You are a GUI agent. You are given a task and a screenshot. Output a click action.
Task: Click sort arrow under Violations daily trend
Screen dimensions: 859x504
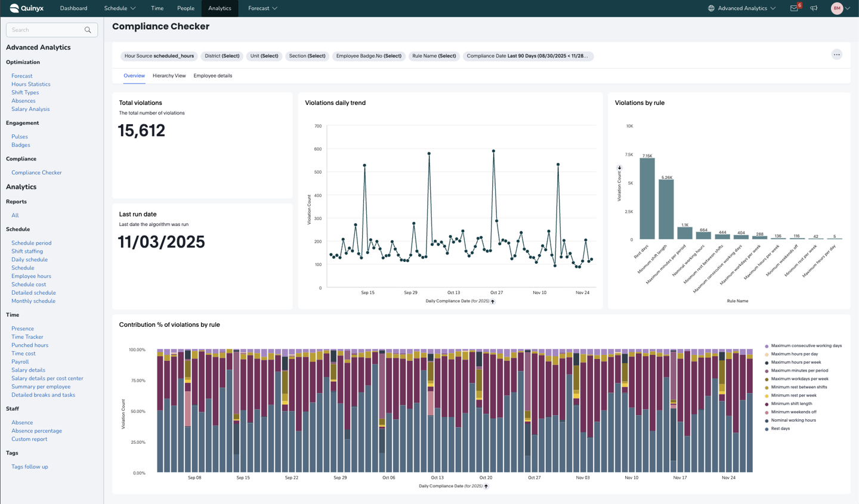493,301
